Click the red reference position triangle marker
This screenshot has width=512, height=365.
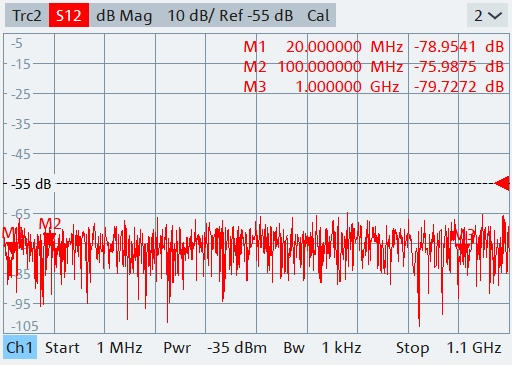tap(502, 183)
